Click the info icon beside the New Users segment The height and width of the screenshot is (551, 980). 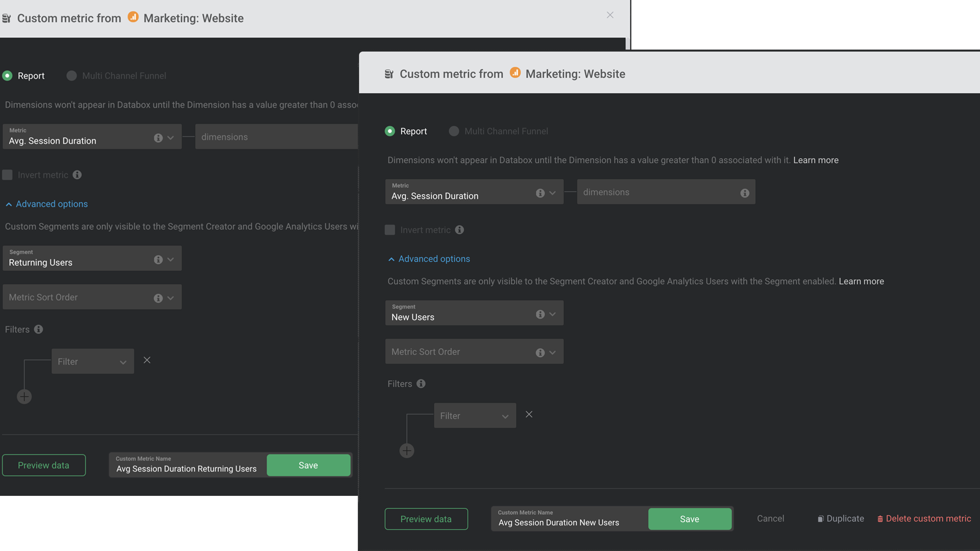(x=540, y=314)
